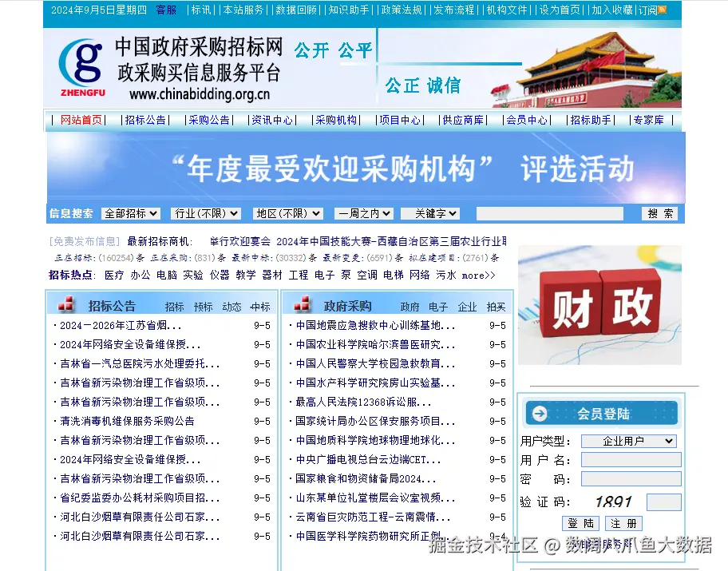
Task: Select 拍买 tab in 政府采购 panel
Action: coord(496,307)
